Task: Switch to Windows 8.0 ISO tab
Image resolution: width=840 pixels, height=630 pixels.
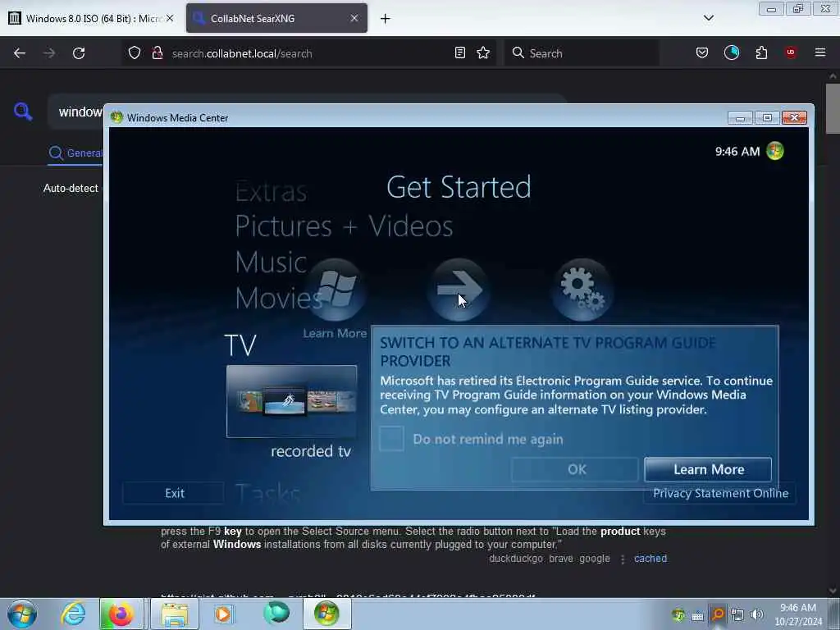Action: click(x=91, y=18)
